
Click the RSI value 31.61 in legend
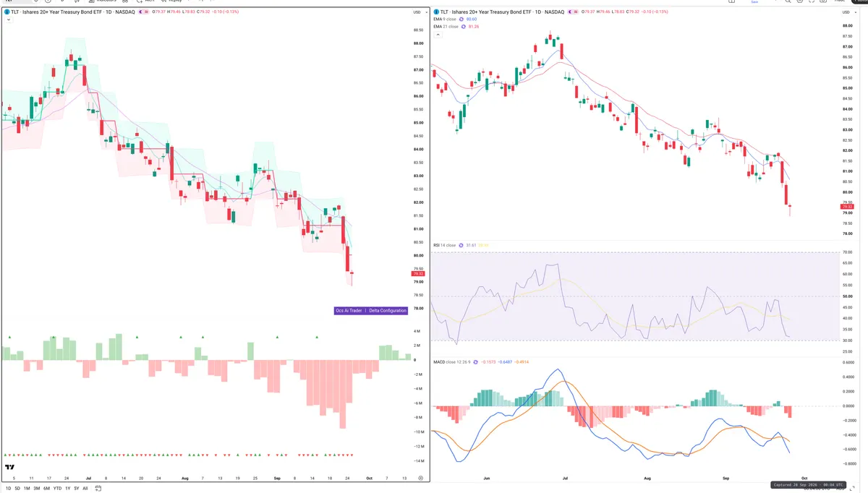tap(471, 245)
